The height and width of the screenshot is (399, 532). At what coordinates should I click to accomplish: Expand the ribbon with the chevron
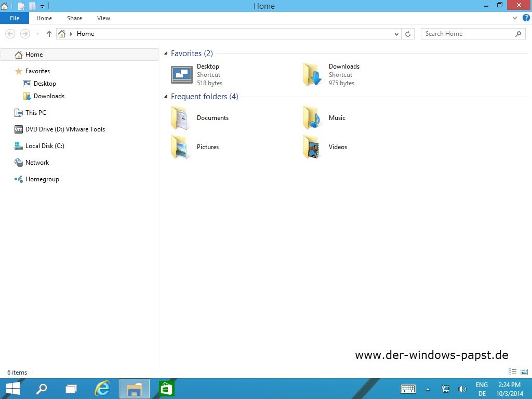click(x=515, y=18)
